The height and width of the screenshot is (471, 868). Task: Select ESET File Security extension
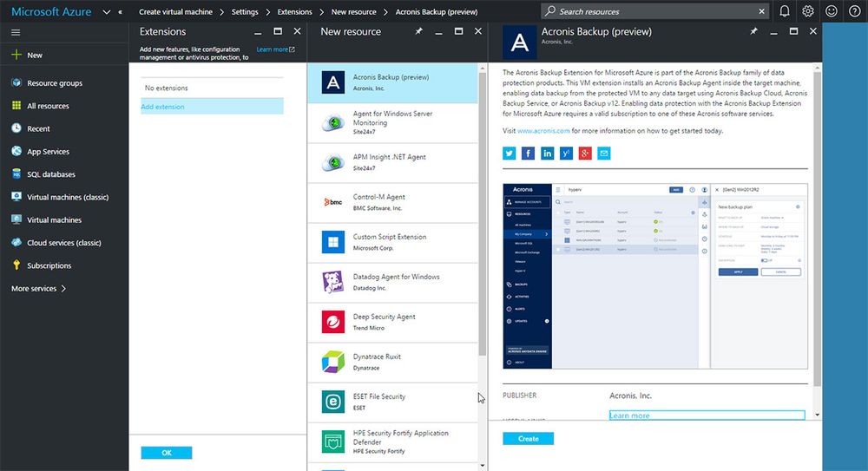392,402
